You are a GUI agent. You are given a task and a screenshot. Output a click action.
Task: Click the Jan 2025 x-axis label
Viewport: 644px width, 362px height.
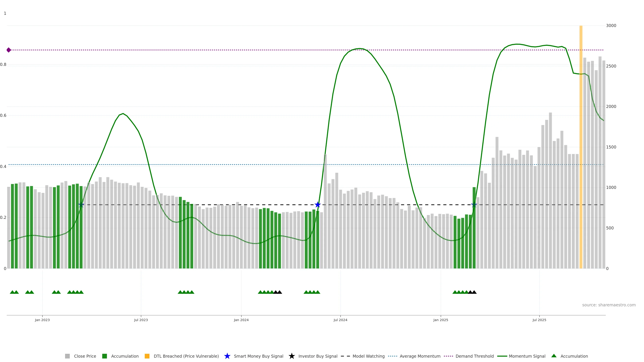click(441, 320)
